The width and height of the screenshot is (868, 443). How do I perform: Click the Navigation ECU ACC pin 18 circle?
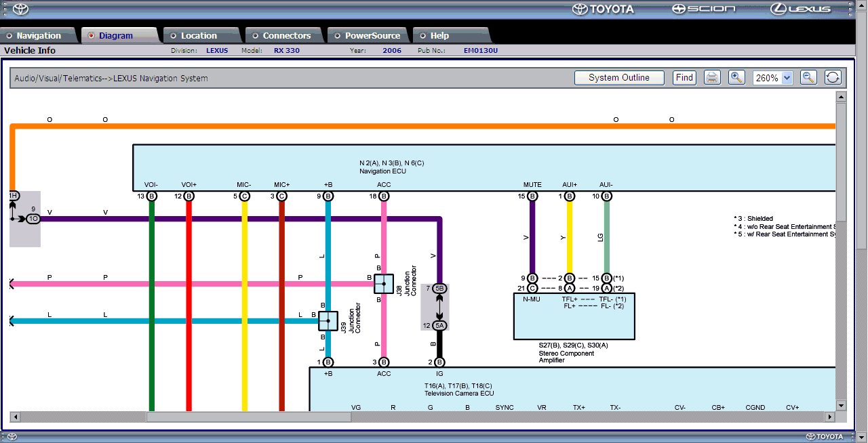click(x=384, y=196)
